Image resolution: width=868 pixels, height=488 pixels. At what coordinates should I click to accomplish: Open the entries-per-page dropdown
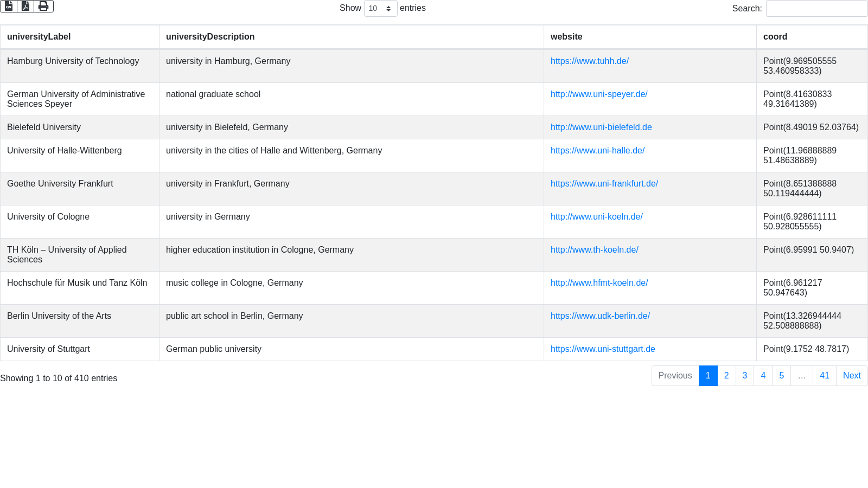(380, 9)
